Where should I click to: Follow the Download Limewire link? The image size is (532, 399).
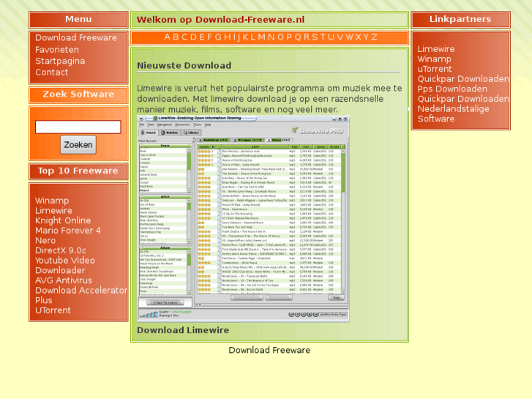coord(183,330)
